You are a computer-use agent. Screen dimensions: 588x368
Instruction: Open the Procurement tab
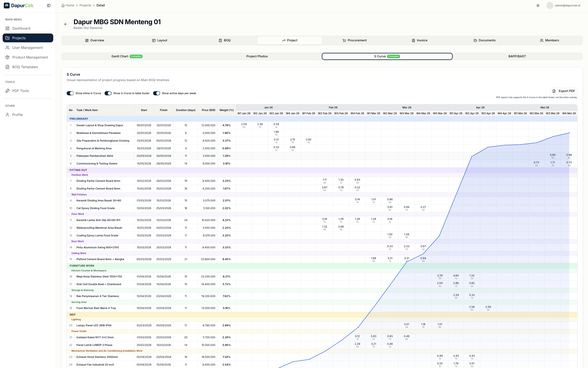[x=355, y=40]
